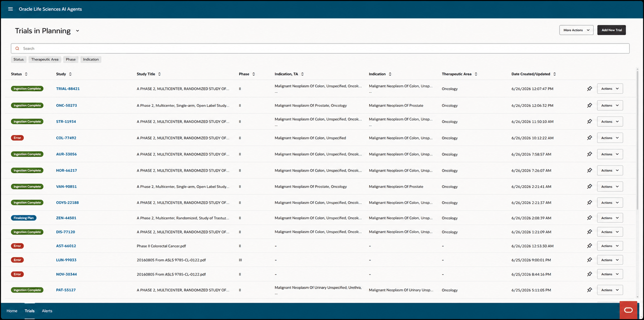Pin the TRIAL-88421 trial row
644x320 pixels.
click(x=590, y=89)
